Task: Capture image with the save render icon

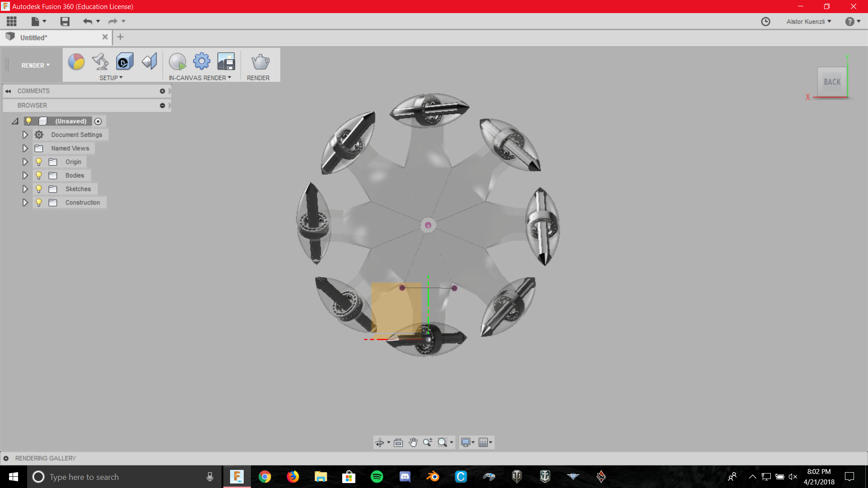Action: pyautogui.click(x=226, y=62)
